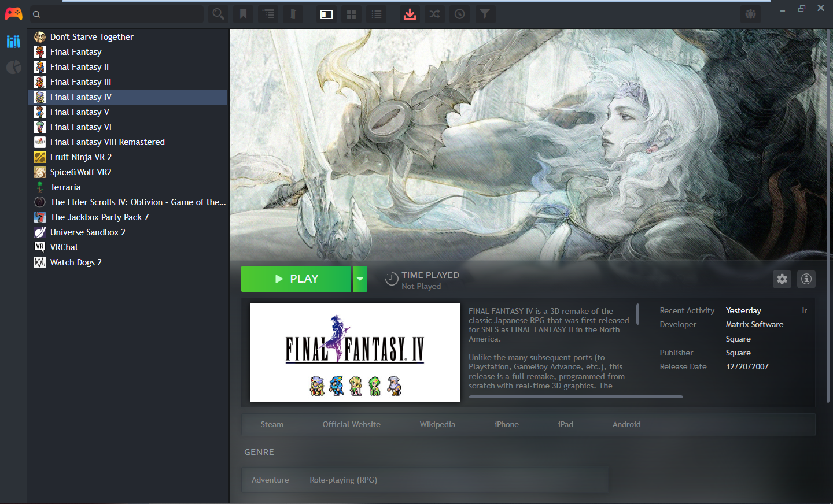Select Watch Dogs 2 in the list
Screen dimensions: 833x504
[128, 262]
